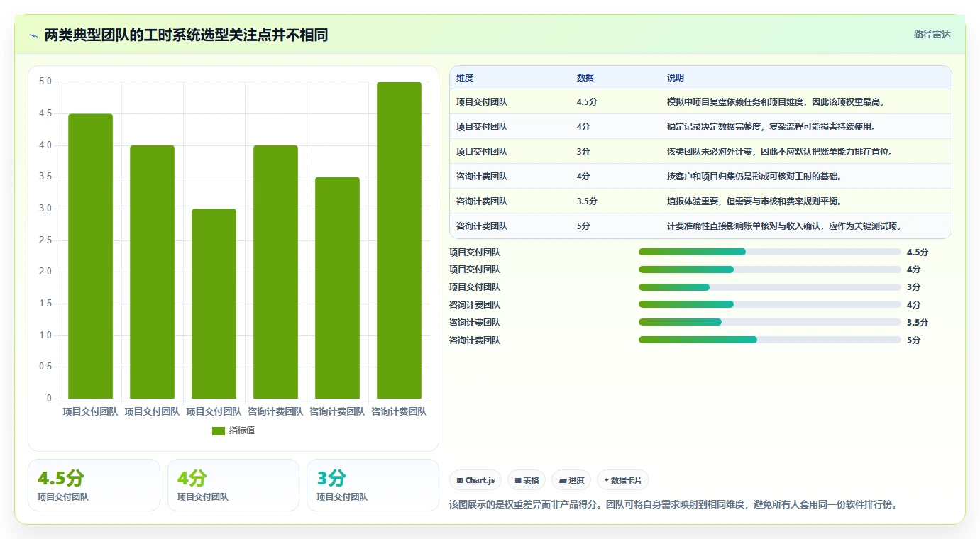The height and width of the screenshot is (539, 980).
Task: Select the 项目交付团队 chart bar reaching 4.0
Action: coord(152,272)
